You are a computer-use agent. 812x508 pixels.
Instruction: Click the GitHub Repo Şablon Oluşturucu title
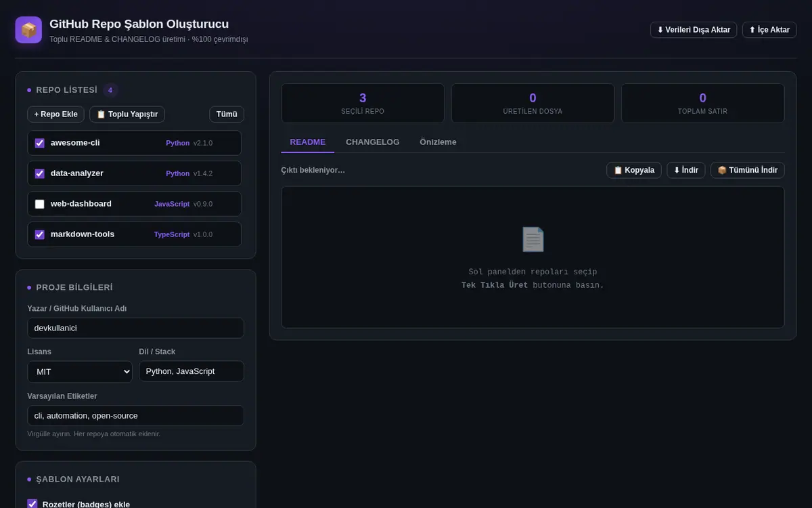tap(139, 24)
